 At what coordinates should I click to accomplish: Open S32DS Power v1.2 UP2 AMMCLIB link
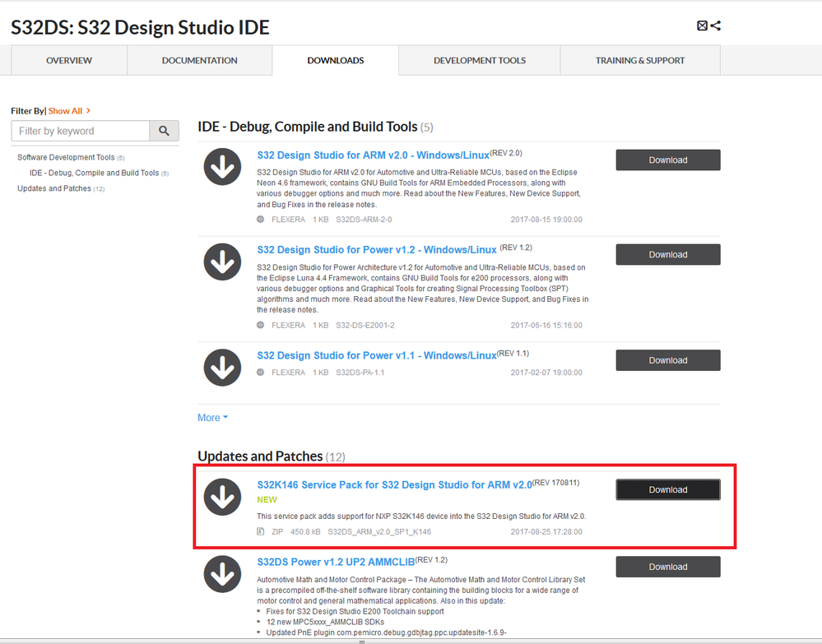click(x=336, y=562)
